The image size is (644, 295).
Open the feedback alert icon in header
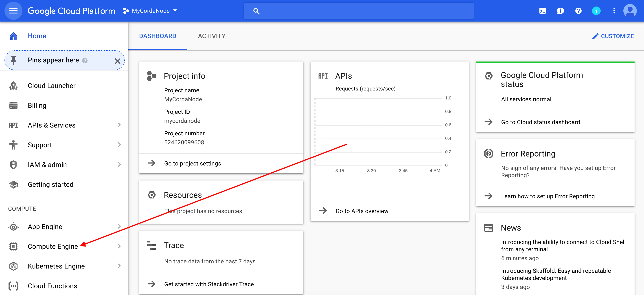tap(560, 11)
